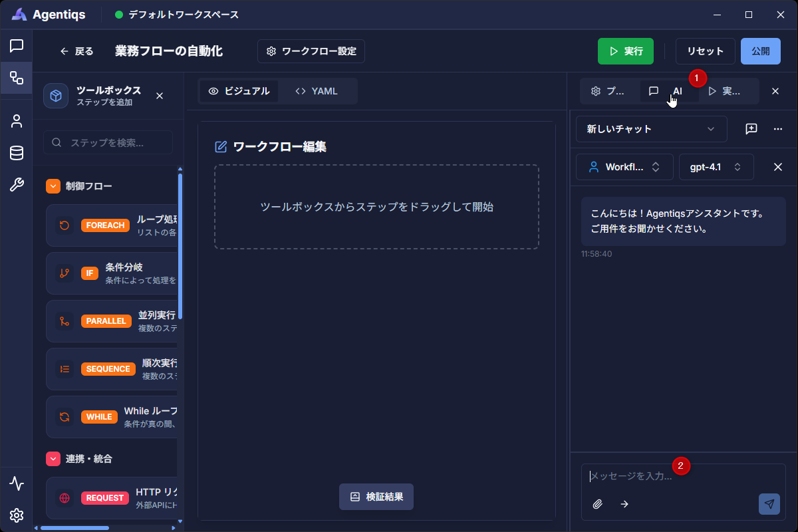798x532 pixels.
Task: Switch to the YAML view
Action: (x=317, y=91)
